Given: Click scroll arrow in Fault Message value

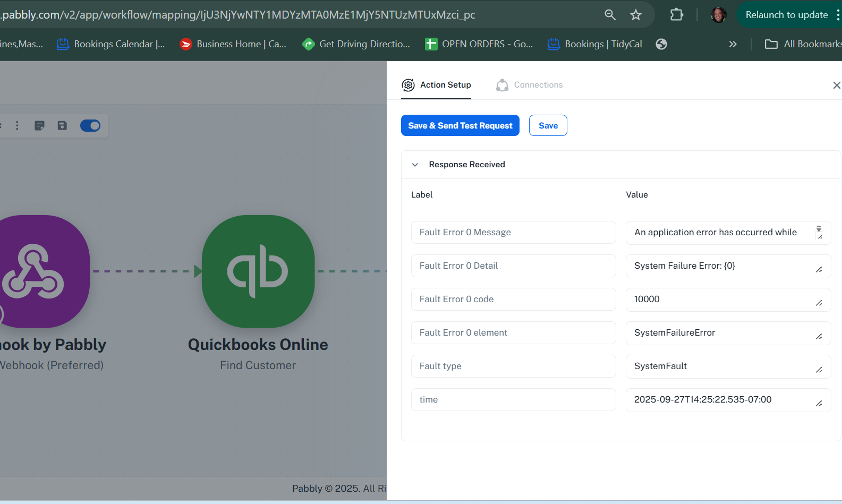Looking at the screenshot, I should (x=819, y=229).
